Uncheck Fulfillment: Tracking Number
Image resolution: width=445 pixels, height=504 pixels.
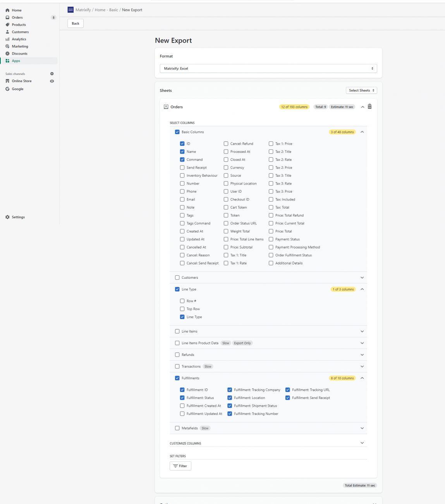pyautogui.click(x=230, y=414)
